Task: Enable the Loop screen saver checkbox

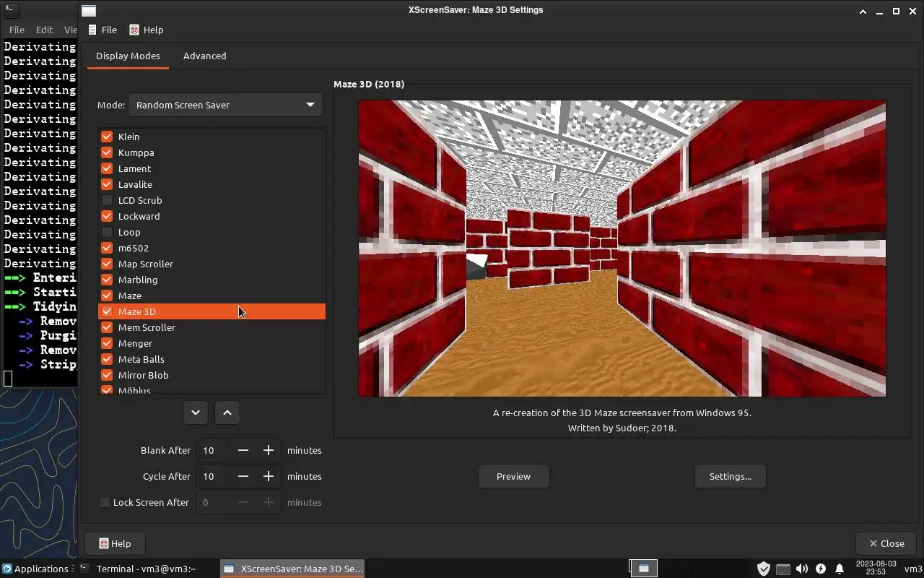Action: pyautogui.click(x=107, y=232)
